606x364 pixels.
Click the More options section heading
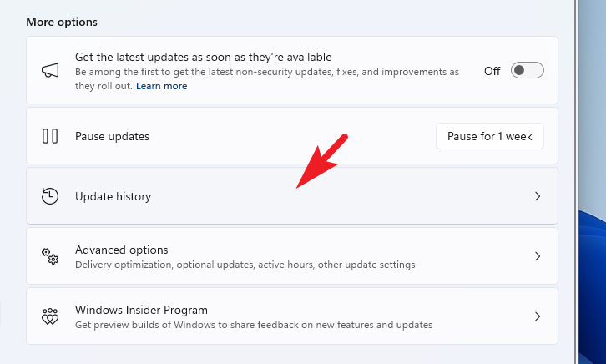(x=62, y=21)
